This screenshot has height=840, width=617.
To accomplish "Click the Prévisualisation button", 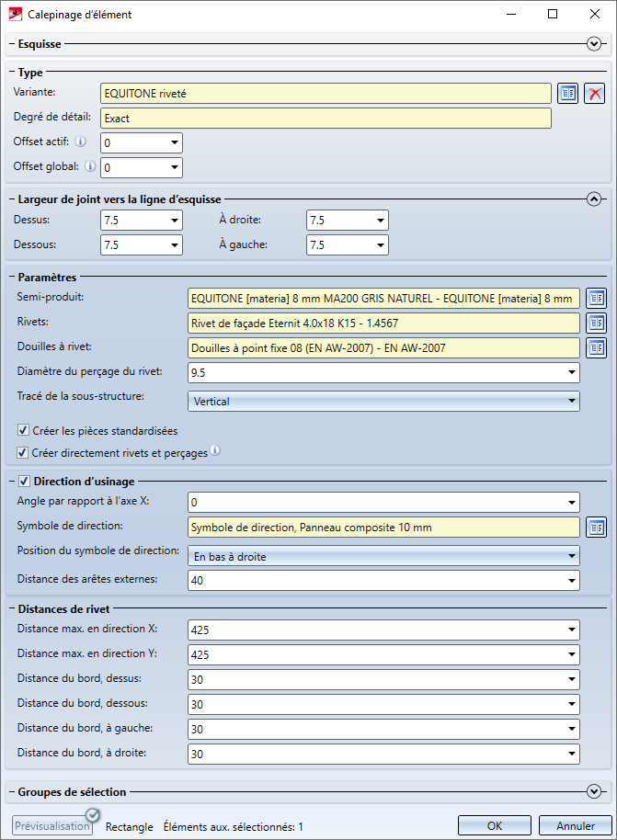I will [52, 825].
